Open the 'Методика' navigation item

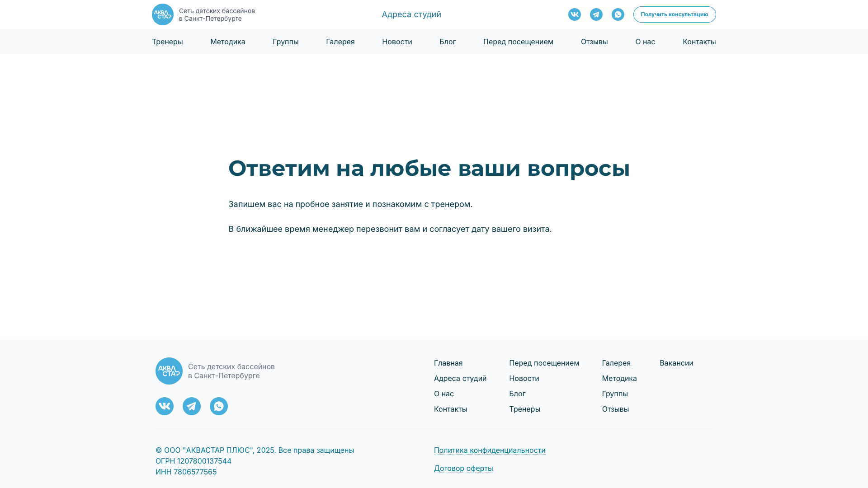(x=227, y=42)
